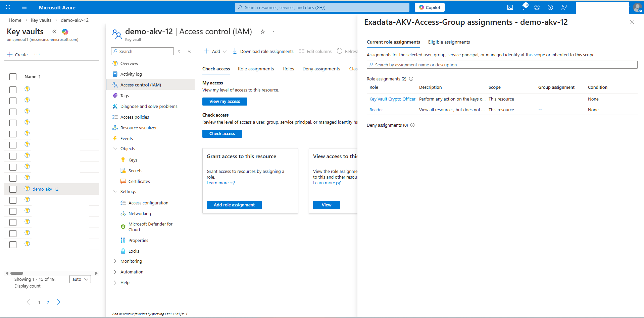Select the demo-akv-12 checkbox
The image size is (644, 318).
click(13, 189)
